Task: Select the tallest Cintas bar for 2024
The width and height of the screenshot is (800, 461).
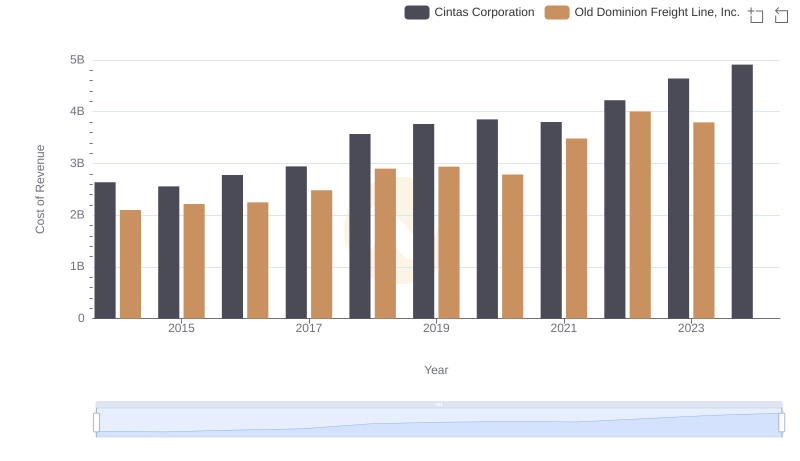Action: click(x=742, y=192)
